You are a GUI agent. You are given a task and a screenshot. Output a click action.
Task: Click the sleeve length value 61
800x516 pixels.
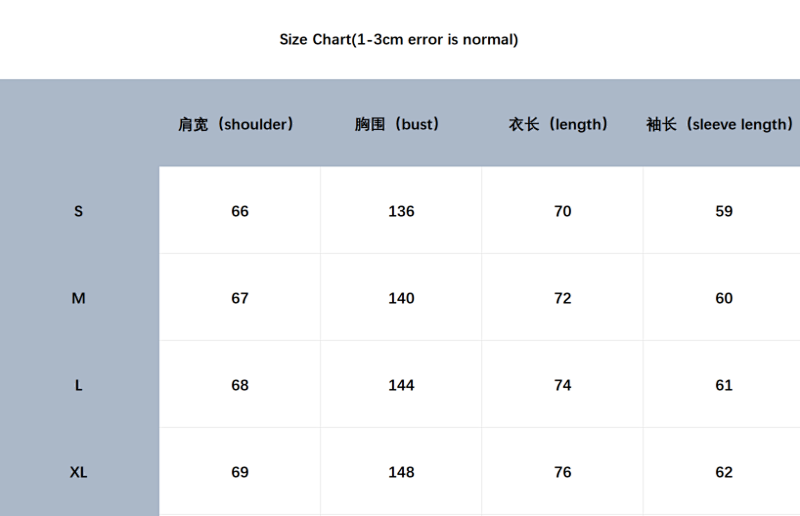tap(723, 385)
